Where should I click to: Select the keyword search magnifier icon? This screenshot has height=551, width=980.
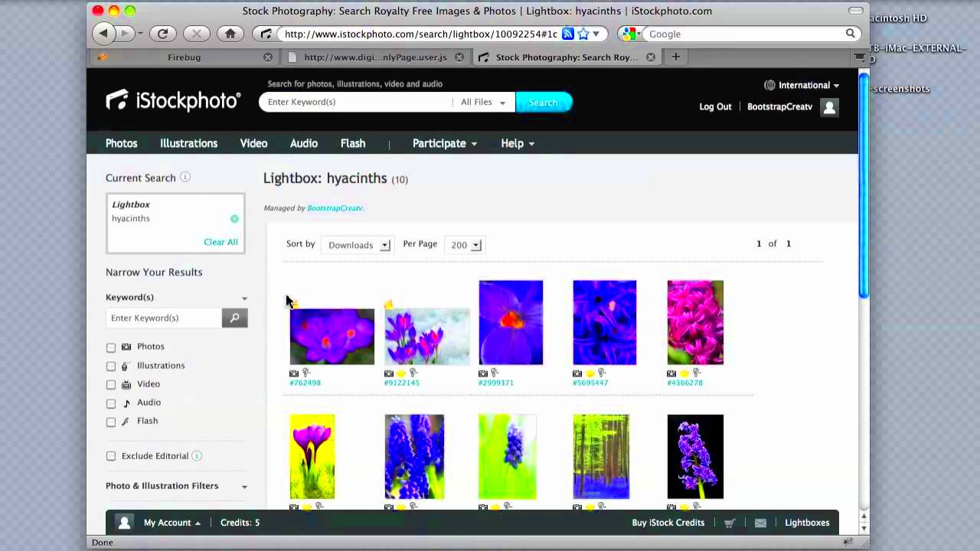[x=234, y=318]
